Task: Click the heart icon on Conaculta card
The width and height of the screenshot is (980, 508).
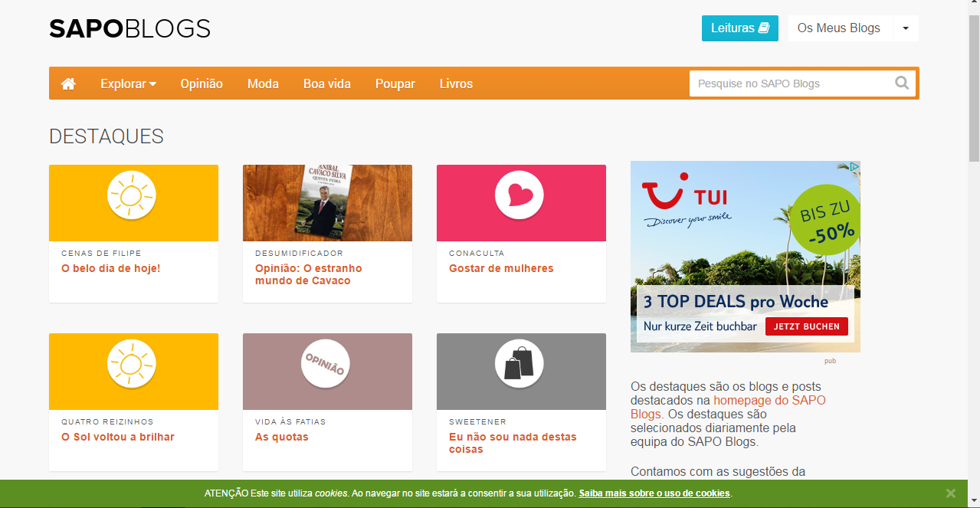Action: (520, 195)
